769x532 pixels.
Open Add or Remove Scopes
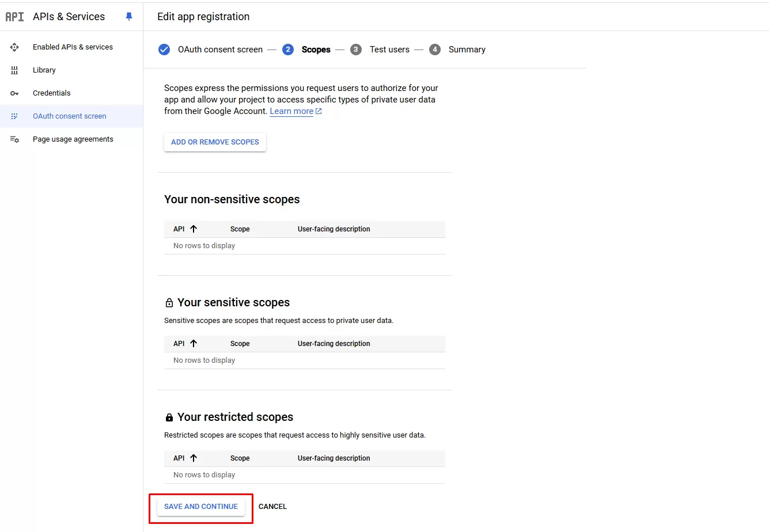(215, 142)
